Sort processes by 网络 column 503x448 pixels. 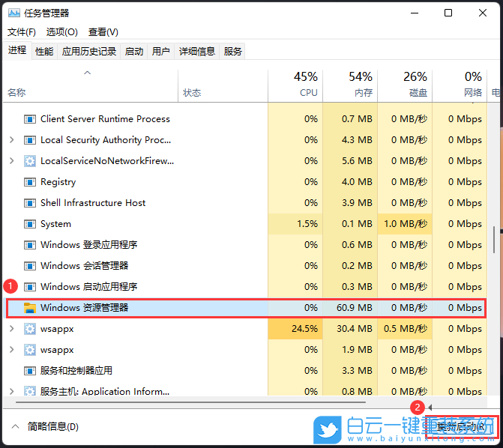coord(460,86)
